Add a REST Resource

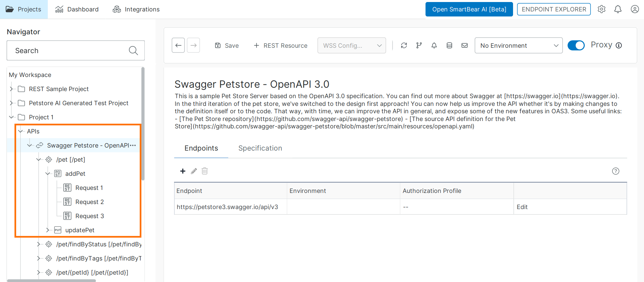(x=280, y=45)
